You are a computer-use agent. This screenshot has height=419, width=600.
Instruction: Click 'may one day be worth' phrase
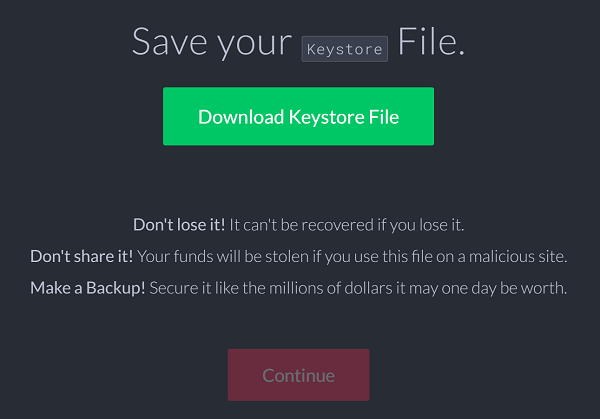pyautogui.click(x=488, y=289)
